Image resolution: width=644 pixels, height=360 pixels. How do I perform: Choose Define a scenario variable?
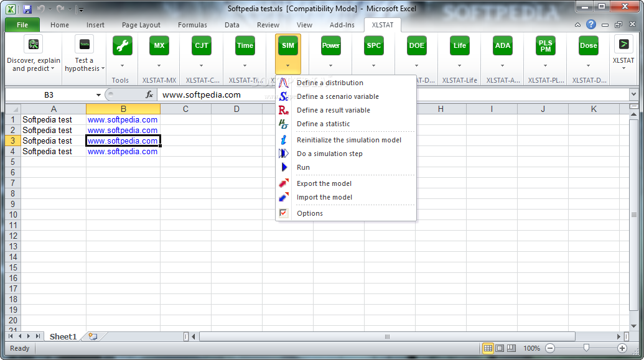point(346,96)
